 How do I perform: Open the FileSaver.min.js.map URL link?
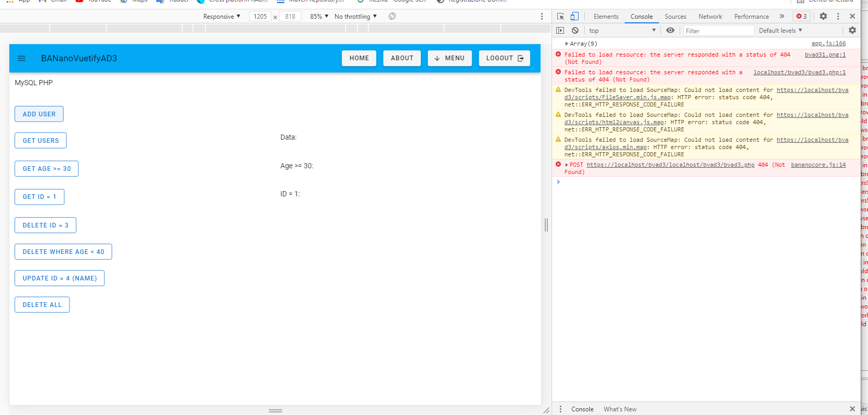[617, 97]
